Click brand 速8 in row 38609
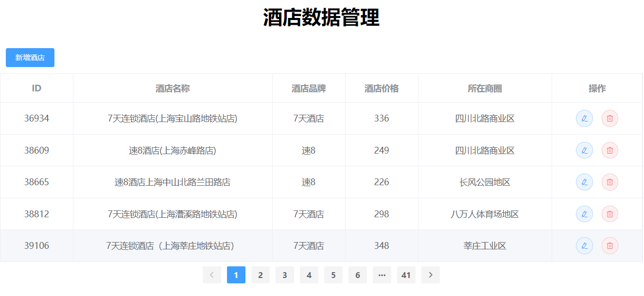The image size is (644, 296). coord(309,150)
